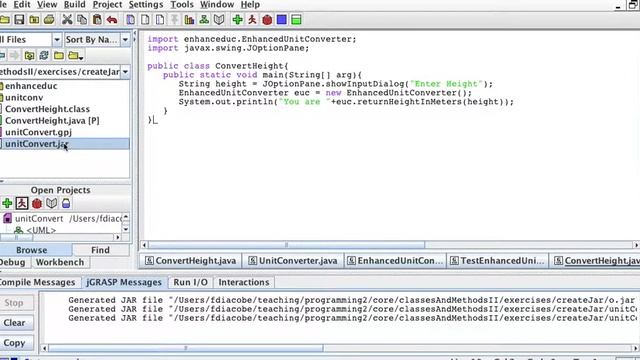Expand the createJar directory path dropdown
Screen dimensions: 640x360
coord(125,72)
